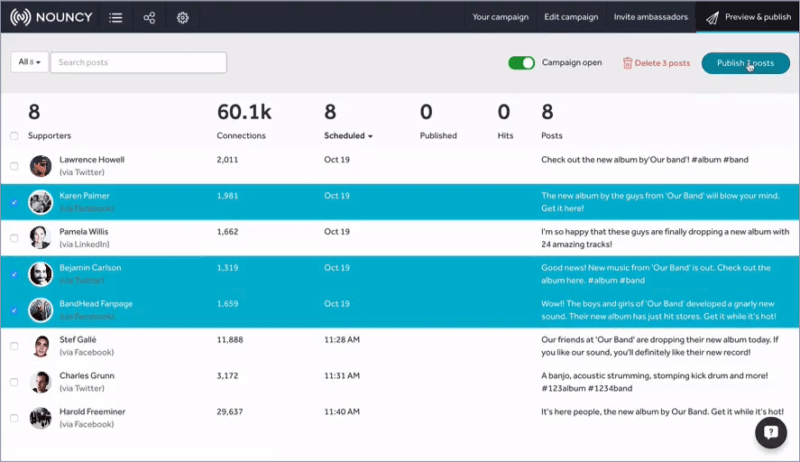Open the list view icon in header
Screen dimensions: 800x462
click(x=116, y=17)
